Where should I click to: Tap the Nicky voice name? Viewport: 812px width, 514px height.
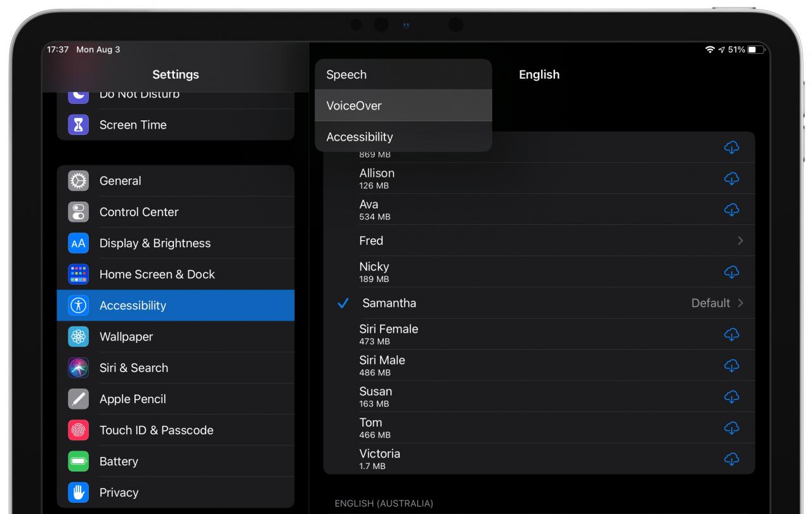[x=374, y=267]
